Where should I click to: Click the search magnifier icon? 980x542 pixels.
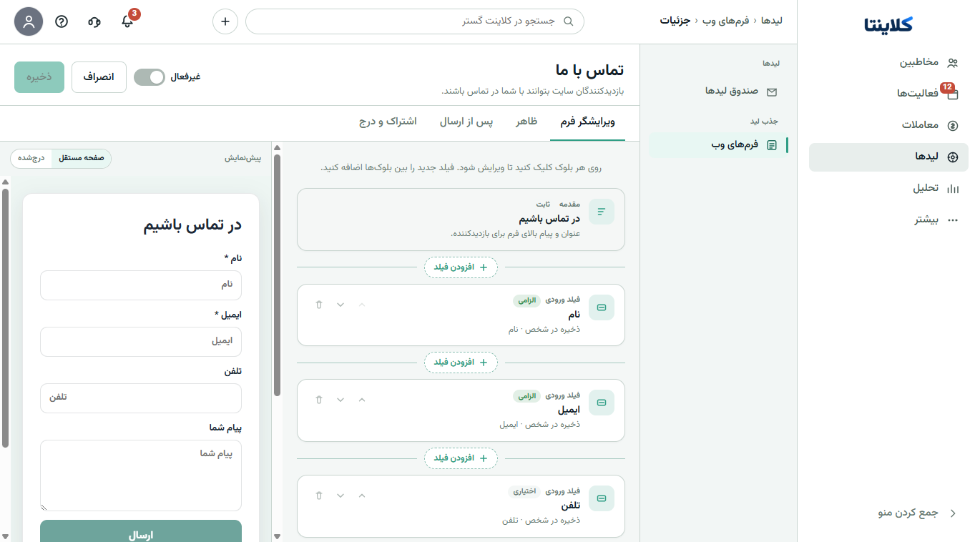(569, 21)
